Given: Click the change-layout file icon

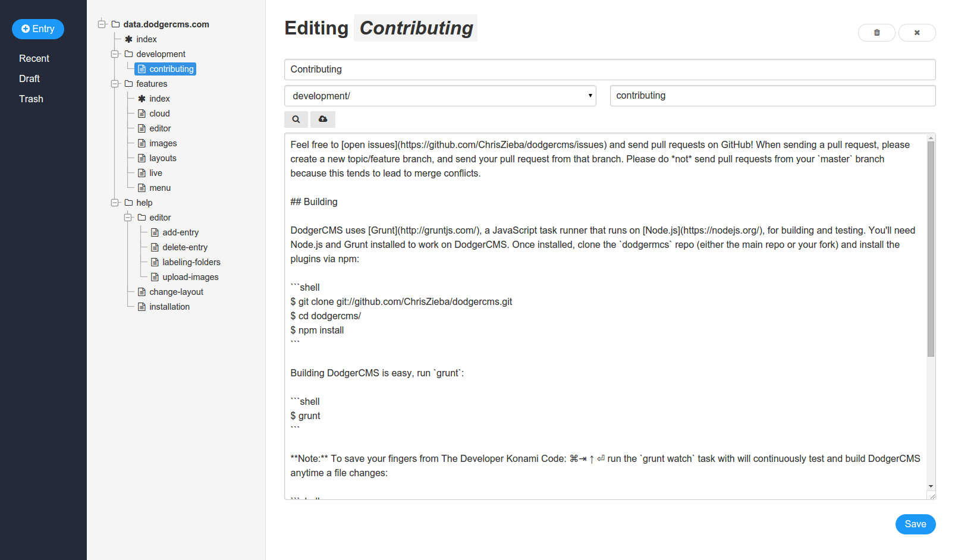Looking at the screenshot, I should (142, 292).
